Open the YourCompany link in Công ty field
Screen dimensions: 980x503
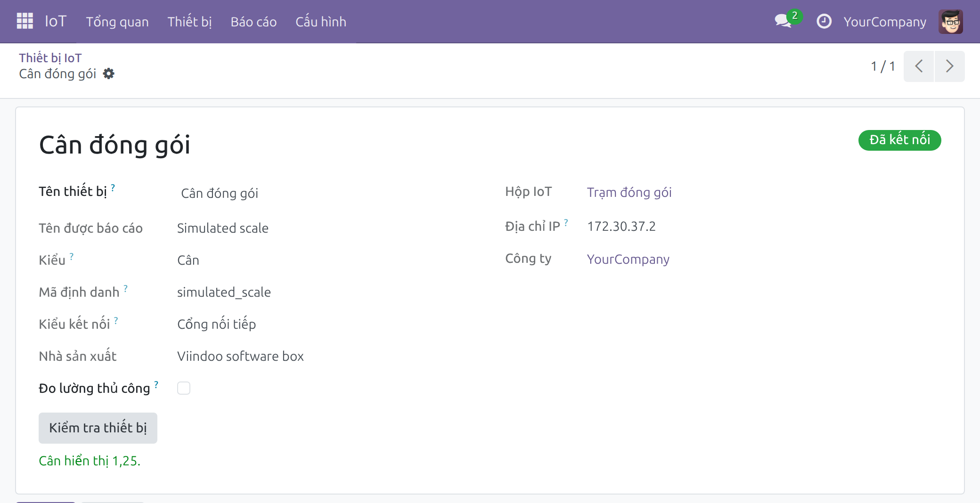pyautogui.click(x=628, y=259)
